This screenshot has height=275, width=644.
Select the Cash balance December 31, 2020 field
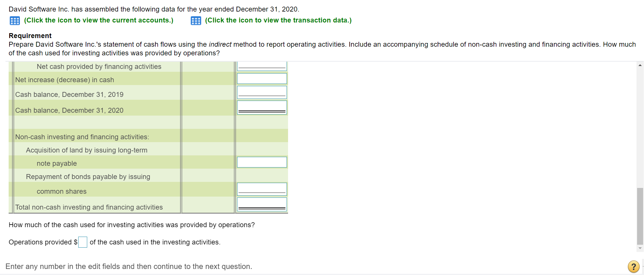click(x=262, y=107)
